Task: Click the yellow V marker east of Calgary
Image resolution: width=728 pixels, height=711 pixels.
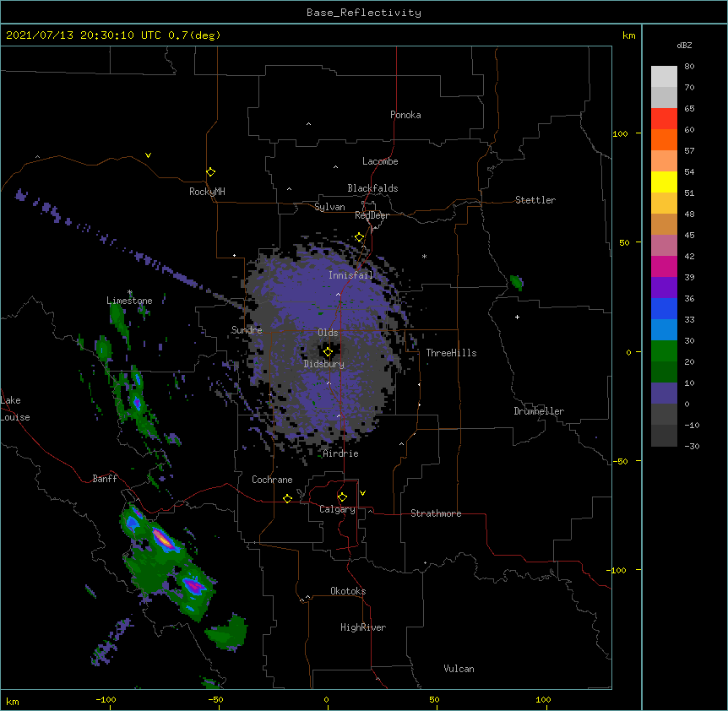Action: pos(362,493)
